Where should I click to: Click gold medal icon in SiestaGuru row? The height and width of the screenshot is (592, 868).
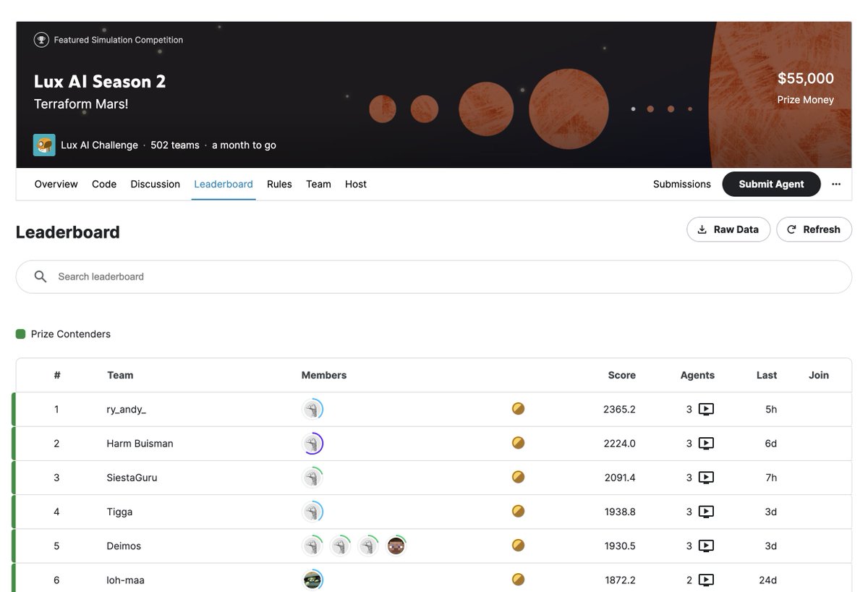(x=518, y=477)
